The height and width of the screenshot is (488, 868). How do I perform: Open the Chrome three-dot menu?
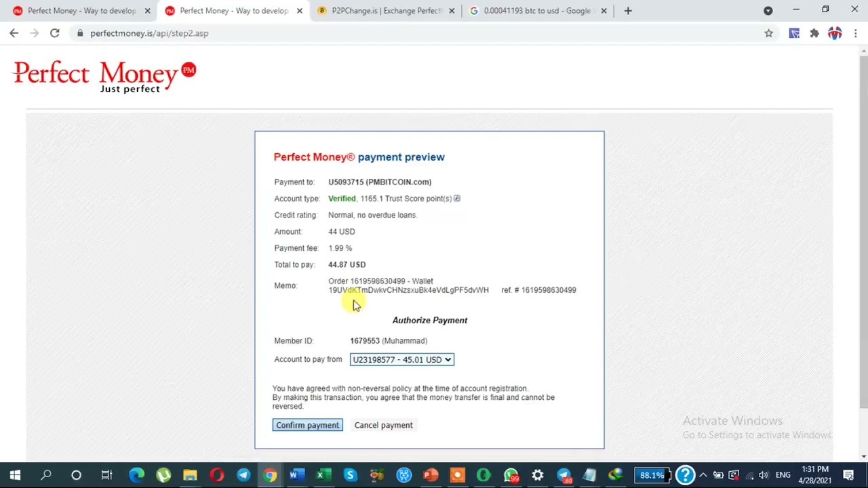coord(856,33)
